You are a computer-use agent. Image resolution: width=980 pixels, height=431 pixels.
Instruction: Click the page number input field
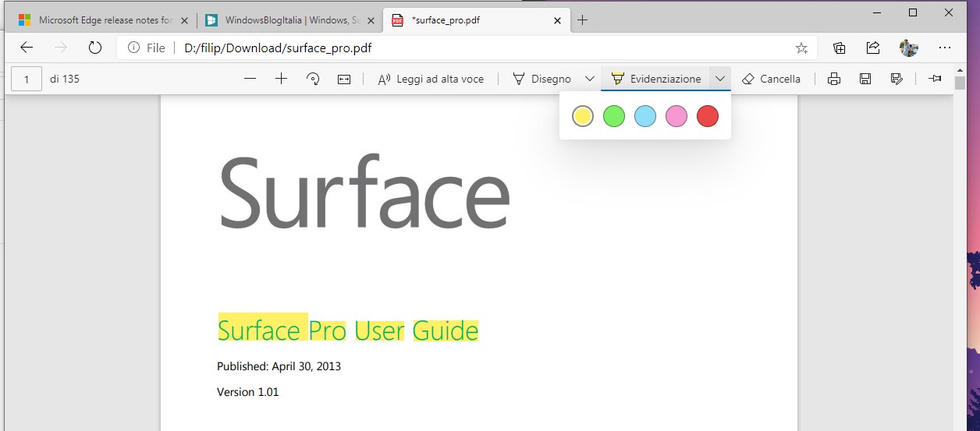click(x=27, y=79)
